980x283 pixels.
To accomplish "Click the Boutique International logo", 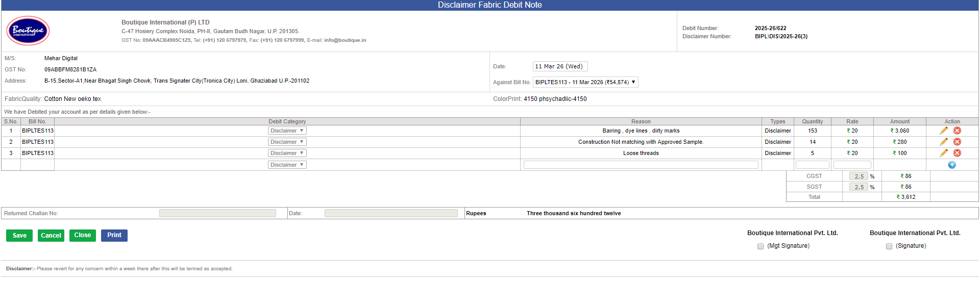I will (28, 31).
